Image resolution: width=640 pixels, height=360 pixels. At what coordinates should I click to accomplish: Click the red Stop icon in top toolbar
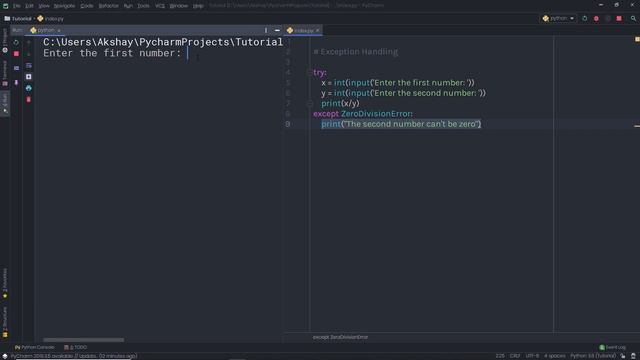point(619,18)
